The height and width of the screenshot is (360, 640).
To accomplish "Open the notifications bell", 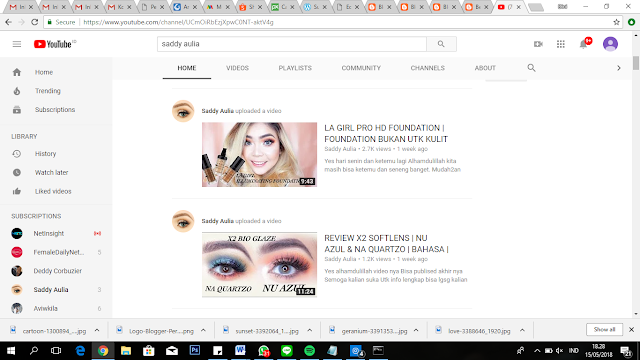I will click(x=584, y=44).
